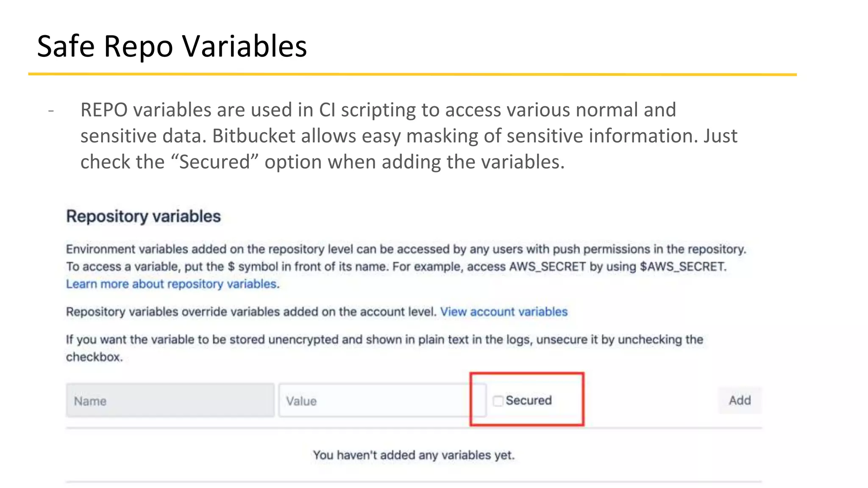Viewport: 868px width, 488px height.
Task: Click the word 'checkbox.' in the note
Action: (94, 357)
